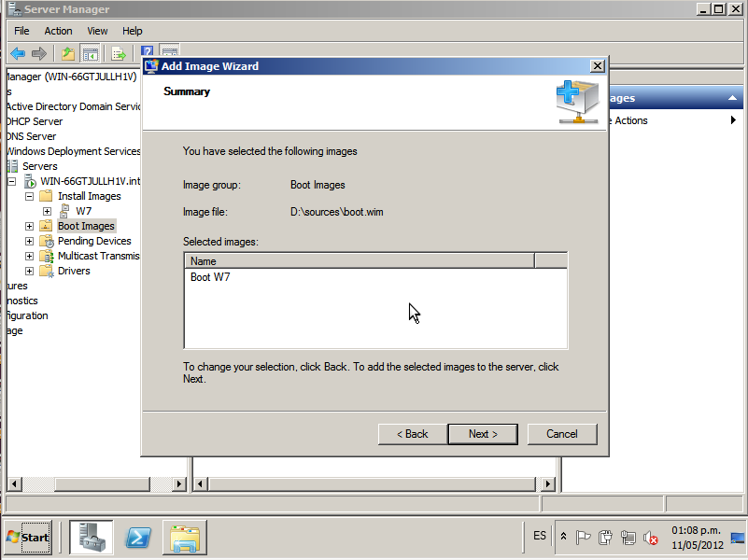Select Active Directory Domain Services in the tree
The image size is (748, 560).
click(x=73, y=106)
